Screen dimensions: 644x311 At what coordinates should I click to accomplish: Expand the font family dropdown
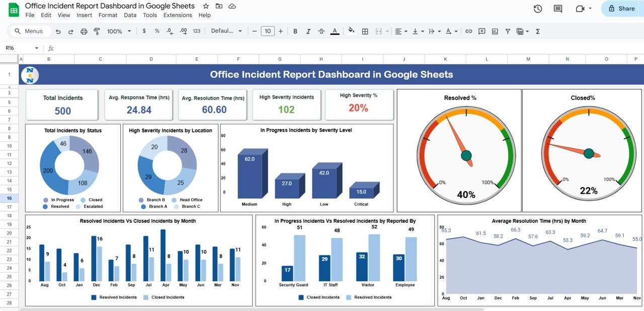(226, 31)
